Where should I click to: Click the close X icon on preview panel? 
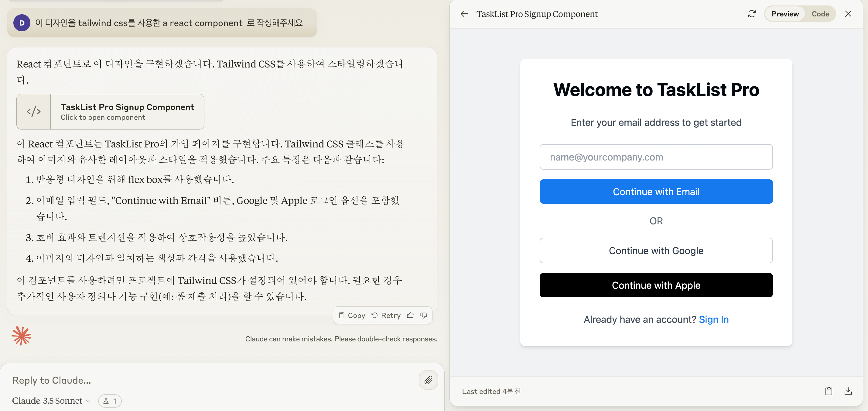click(849, 14)
